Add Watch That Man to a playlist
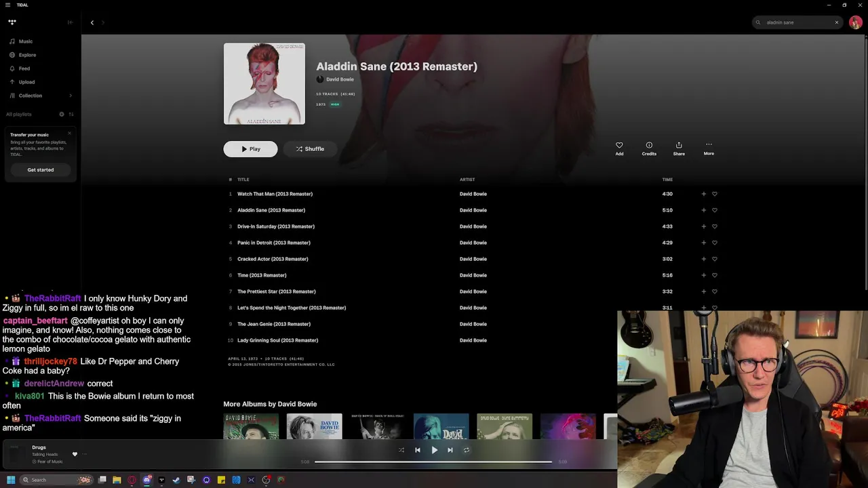 (x=703, y=194)
